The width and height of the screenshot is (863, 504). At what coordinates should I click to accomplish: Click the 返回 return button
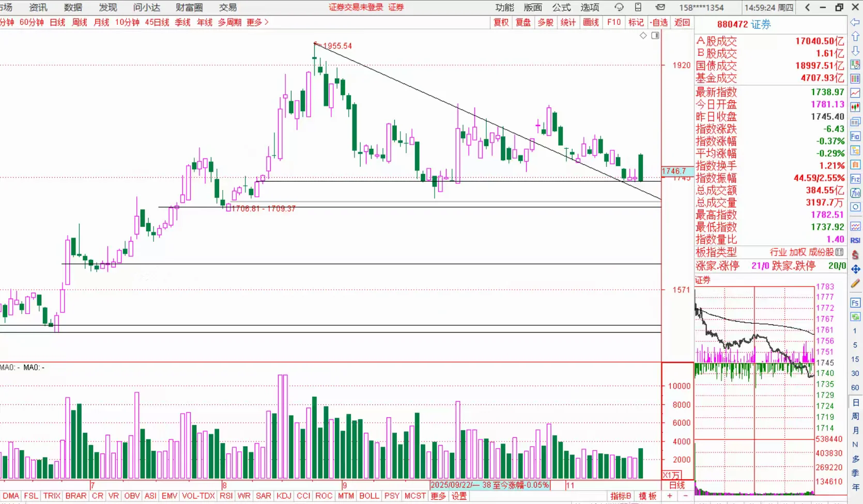click(682, 22)
